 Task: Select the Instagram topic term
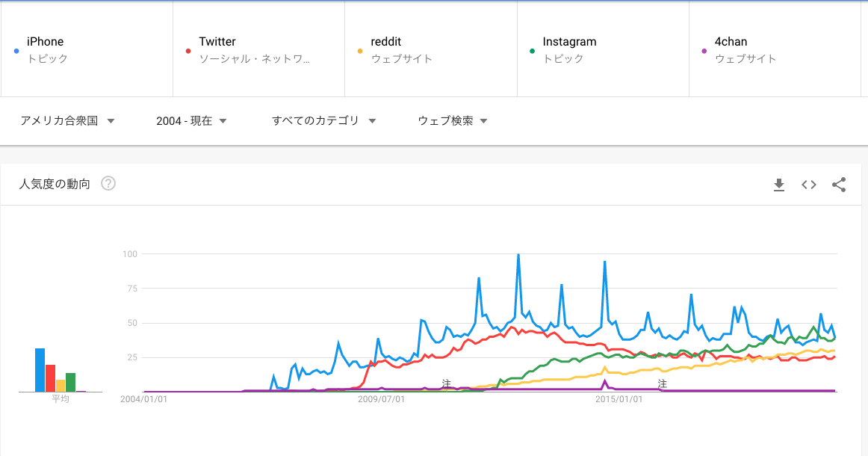pyautogui.click(x=602, y=49)
